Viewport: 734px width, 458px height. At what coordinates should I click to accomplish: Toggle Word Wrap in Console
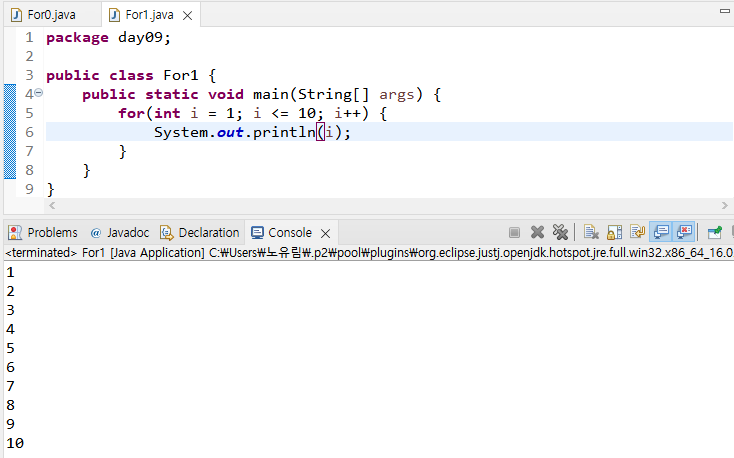click(x=637, y=232)
